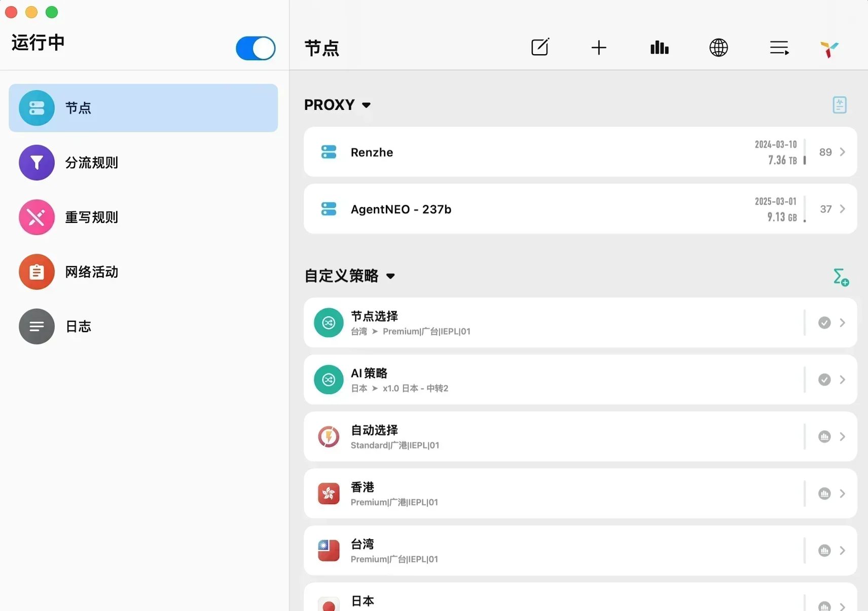Open the 香港 policy group title
868x611 pixels.
(x=363, y=487)
